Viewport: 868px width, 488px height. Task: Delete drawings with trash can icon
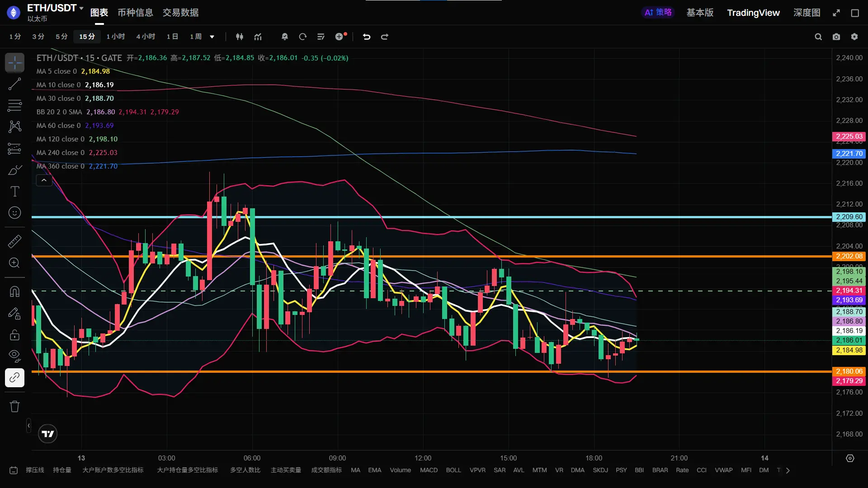14,406
